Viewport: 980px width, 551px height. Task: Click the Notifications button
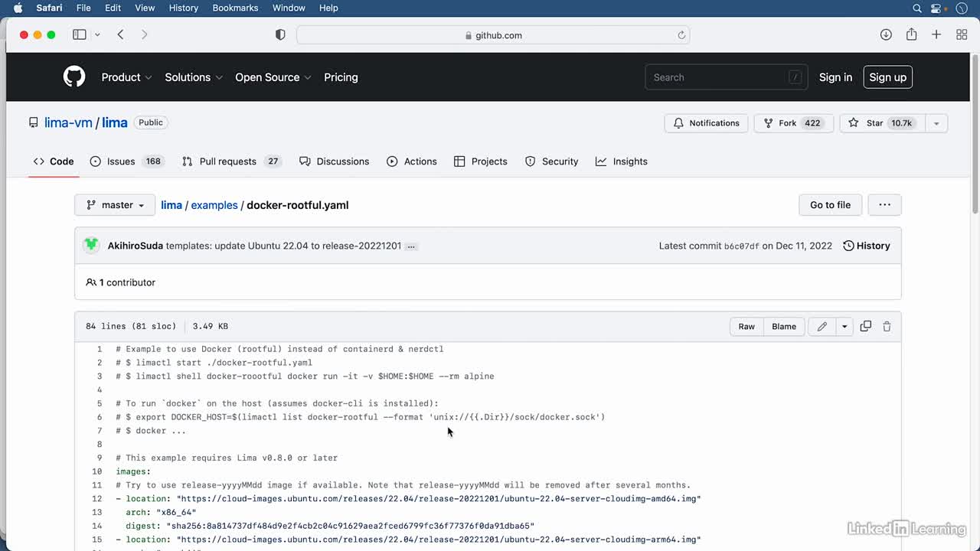tap(706, 123)
